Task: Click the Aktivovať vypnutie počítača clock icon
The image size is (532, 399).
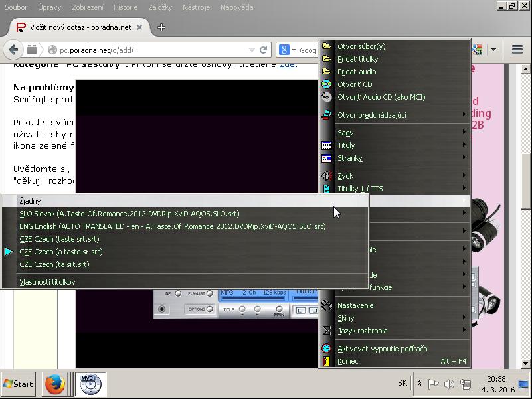Action: 326,349
